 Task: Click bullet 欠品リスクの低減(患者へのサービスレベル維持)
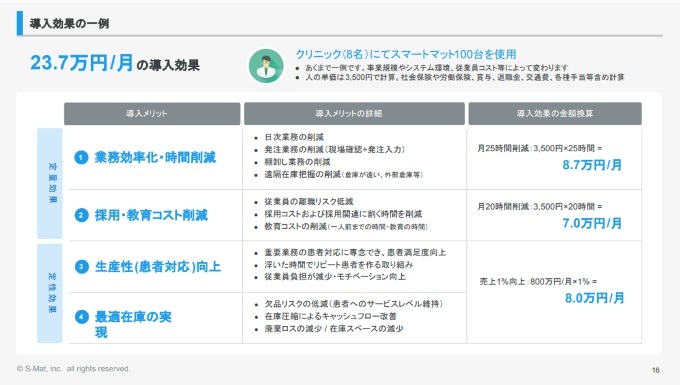(x=353, y=304)
